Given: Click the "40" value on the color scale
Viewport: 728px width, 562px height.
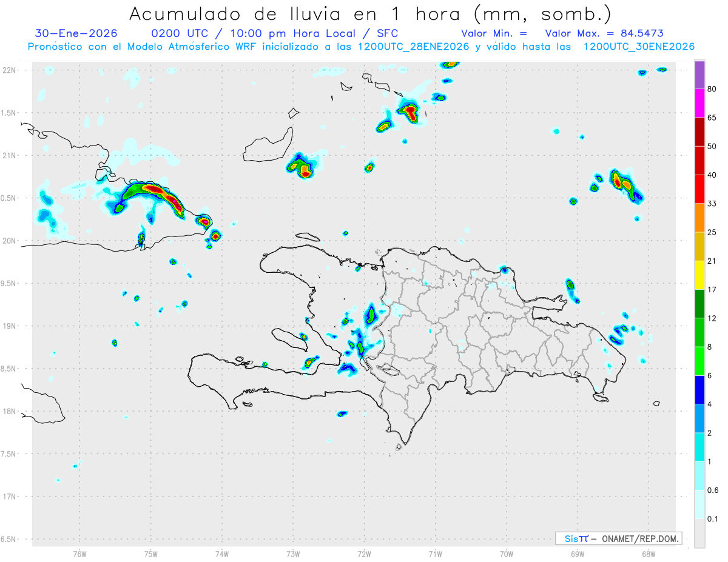Looking at the screenshot, I should 712,175.
